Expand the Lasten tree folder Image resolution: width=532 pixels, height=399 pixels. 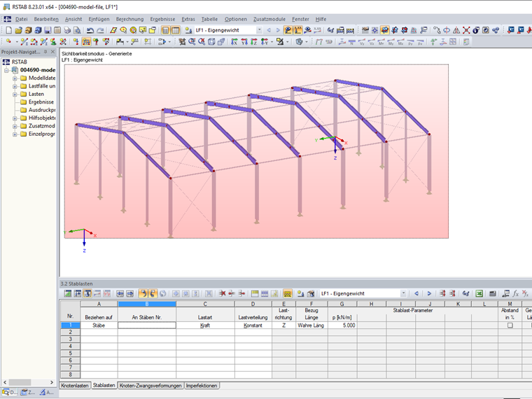click(15, 94)
